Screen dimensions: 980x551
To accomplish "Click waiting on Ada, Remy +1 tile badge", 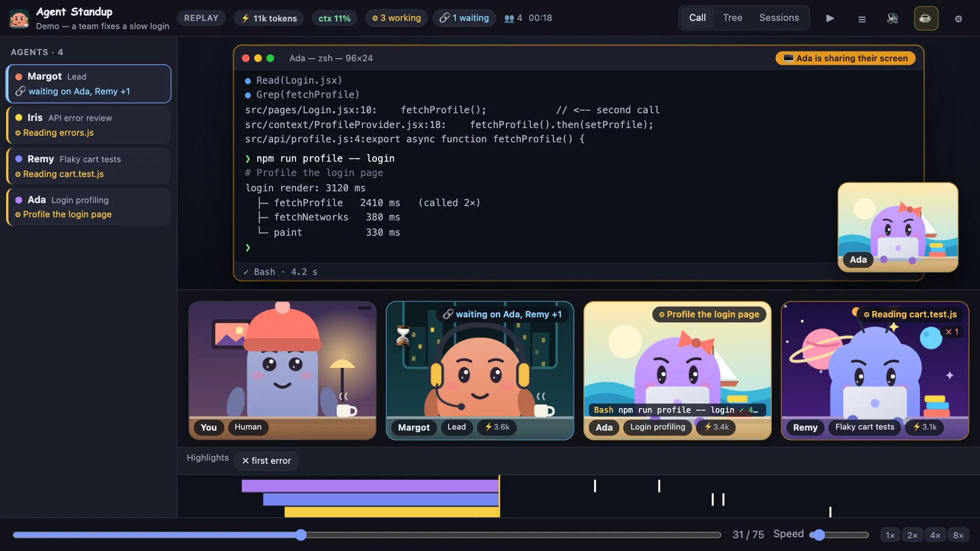I will point(502,314).
